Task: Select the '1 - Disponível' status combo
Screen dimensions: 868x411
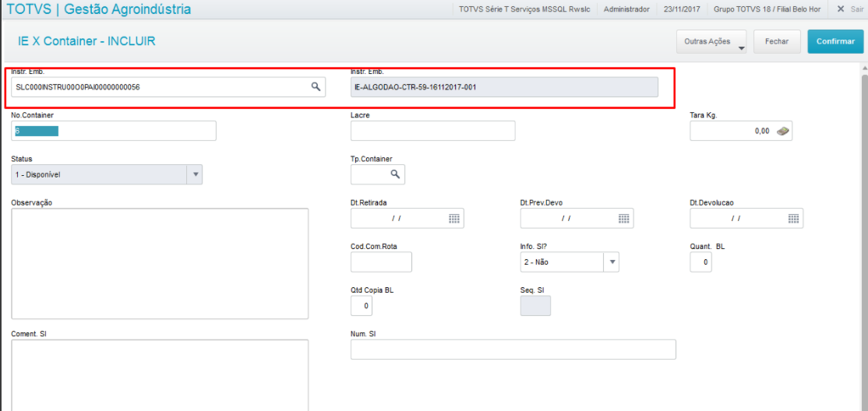Action: pos(107,174)
